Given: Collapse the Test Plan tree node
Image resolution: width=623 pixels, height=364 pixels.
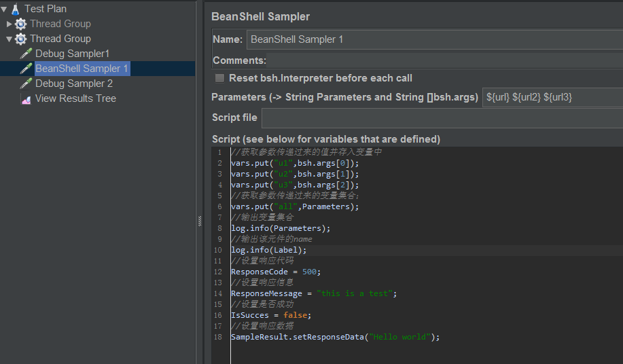Looking at the screenshot, I should (x=4, y=9).
